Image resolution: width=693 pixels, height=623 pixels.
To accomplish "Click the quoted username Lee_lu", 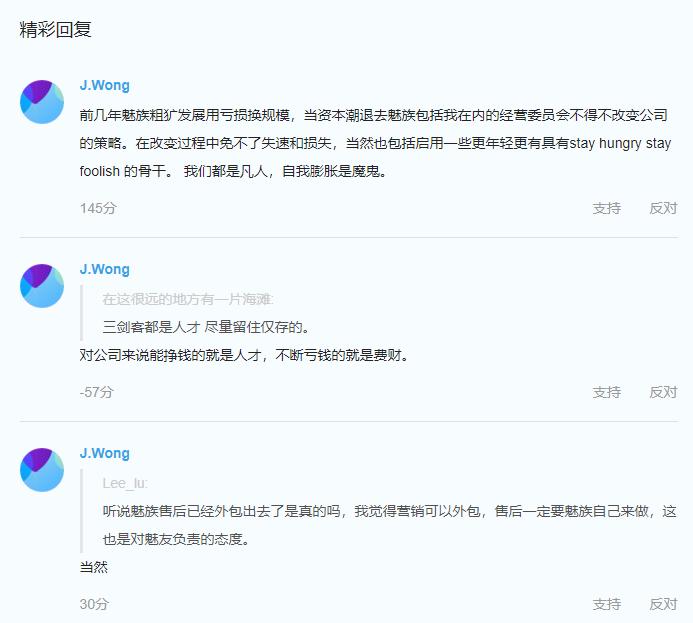I will 125,483.
